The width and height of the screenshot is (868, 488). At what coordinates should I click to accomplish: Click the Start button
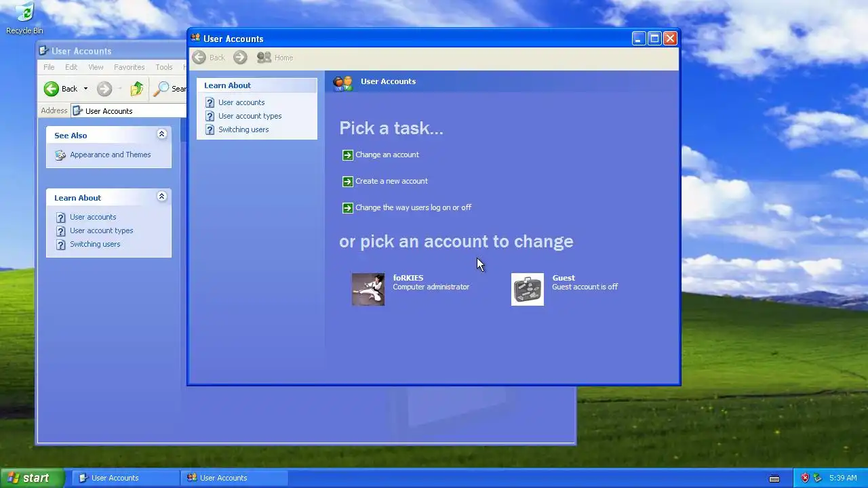(32, 478)
